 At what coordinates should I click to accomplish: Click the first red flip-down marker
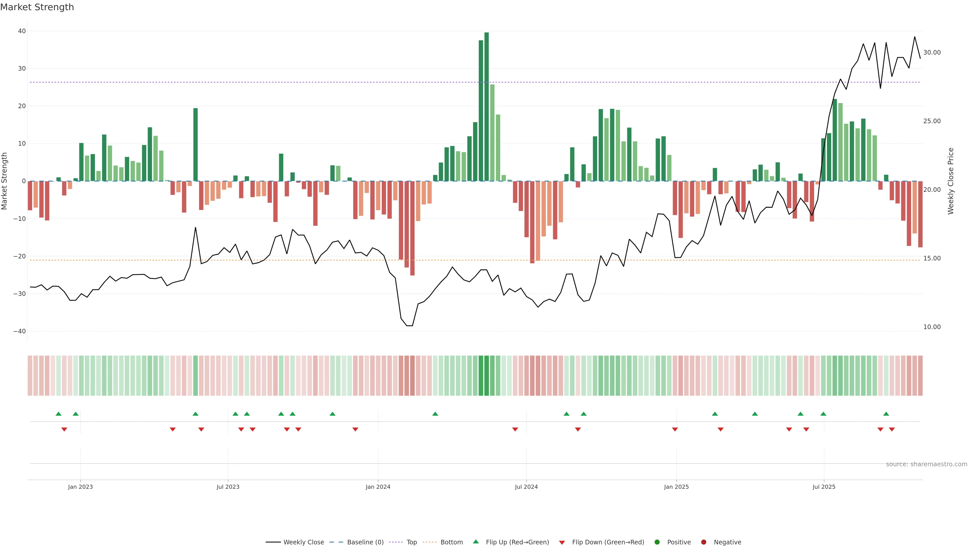coord(64,429)
